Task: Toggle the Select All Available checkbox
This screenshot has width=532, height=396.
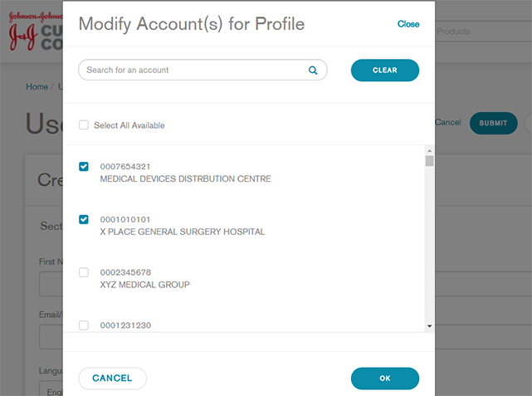Action: (x=83, y=125)
